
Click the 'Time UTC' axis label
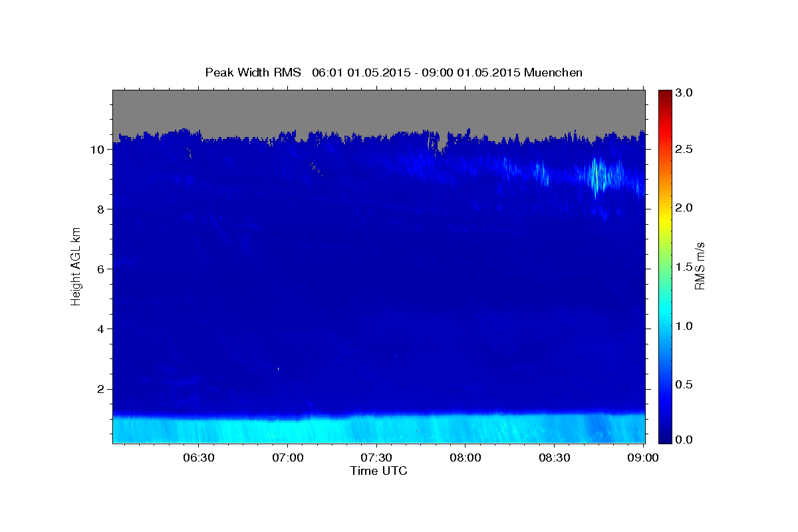[x=378, y=471]
